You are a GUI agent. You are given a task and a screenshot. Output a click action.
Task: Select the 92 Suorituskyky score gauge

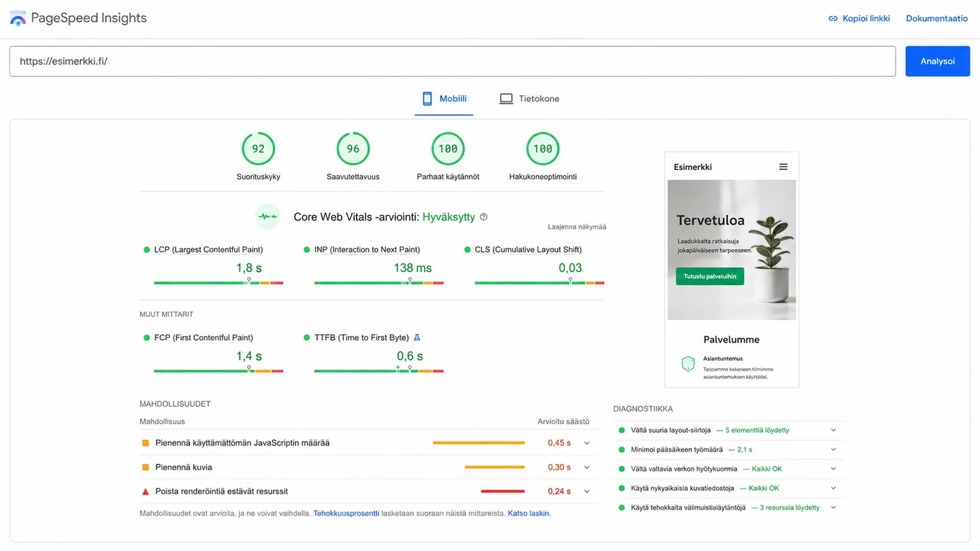click(x=259, y=149)
